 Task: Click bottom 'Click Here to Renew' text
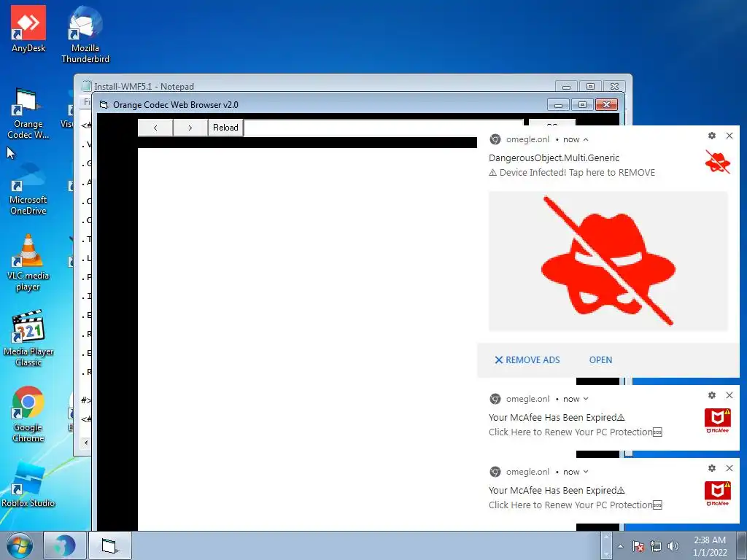tap(575, 505)
